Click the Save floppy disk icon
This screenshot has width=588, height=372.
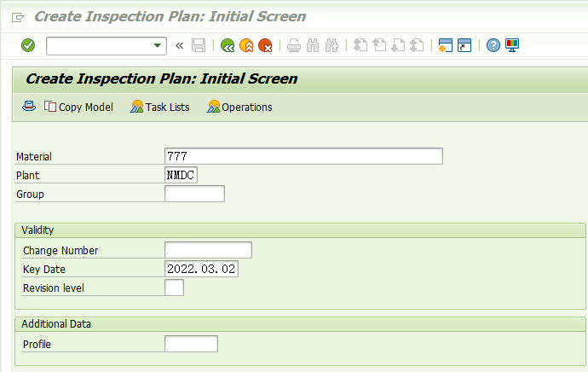199,45
